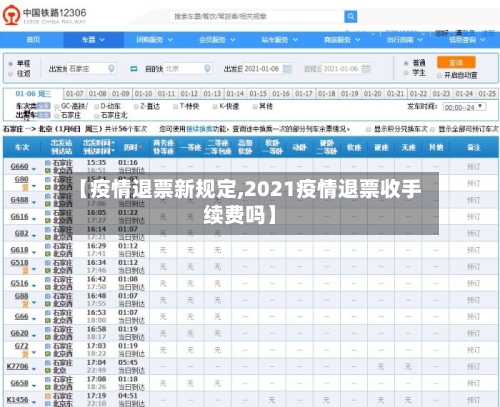The image size is (500, 407).
Task: Check the GC-高铁 train type filter
Action: pyautogui.click(x=57, y=107)
